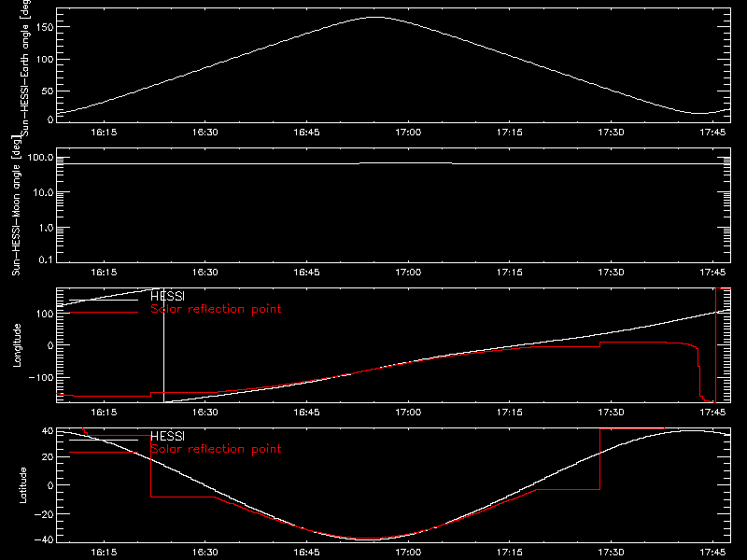This screenshot has width=747, height=560.
Task: Click the red legend line in Longitude plot
Action: tap(104, 313)
